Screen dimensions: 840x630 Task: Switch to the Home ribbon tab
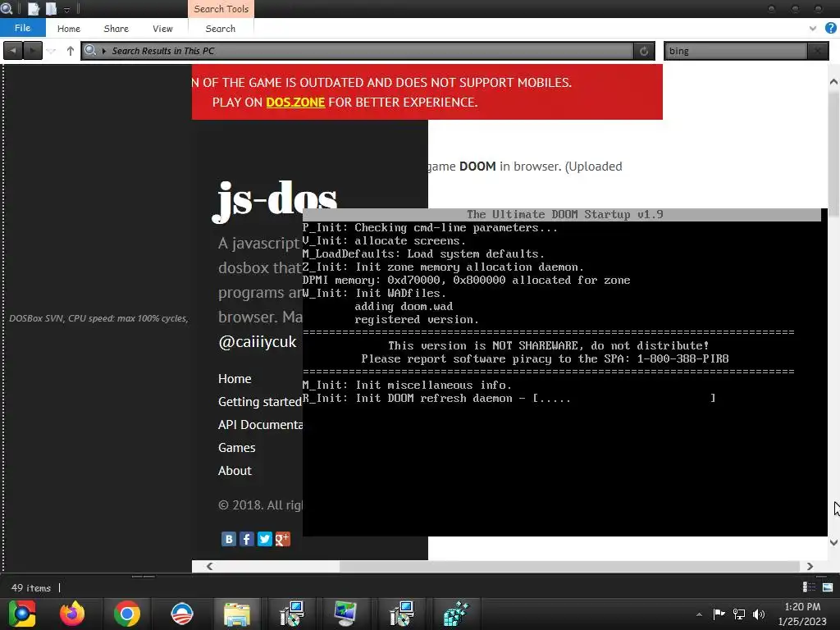[x=69, y=29]
